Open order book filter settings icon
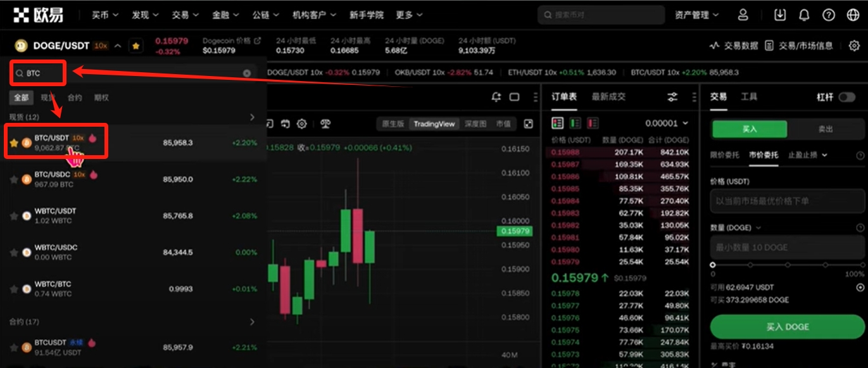This screenshot has width=868, height=368. [672, 97]
